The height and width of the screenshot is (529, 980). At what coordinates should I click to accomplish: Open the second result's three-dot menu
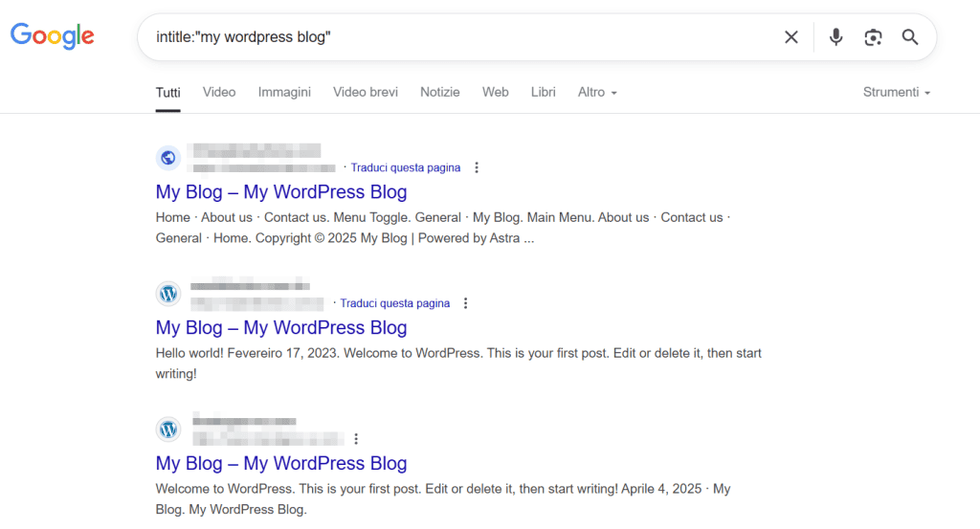(x=466, y=303)
